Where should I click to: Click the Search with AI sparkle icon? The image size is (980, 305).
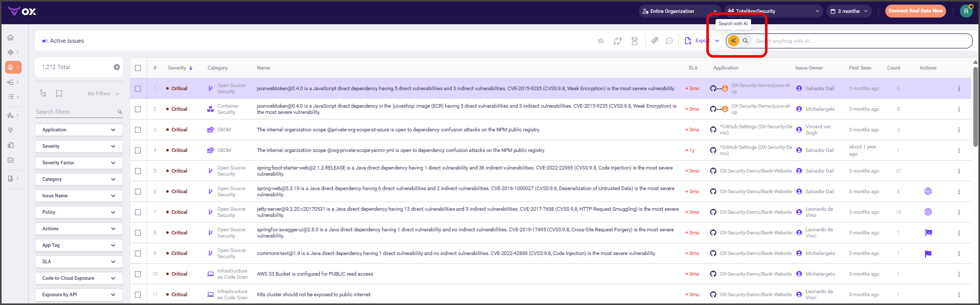click(734, 41)
